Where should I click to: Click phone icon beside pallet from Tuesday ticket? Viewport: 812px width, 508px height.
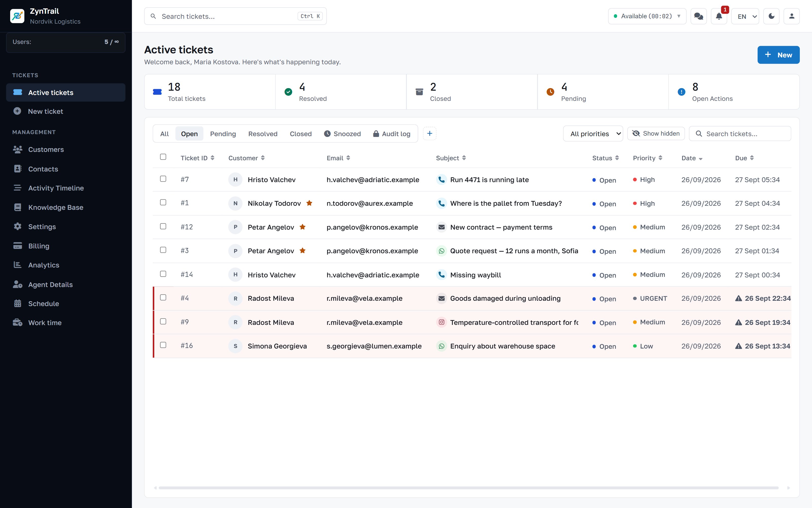442,203
